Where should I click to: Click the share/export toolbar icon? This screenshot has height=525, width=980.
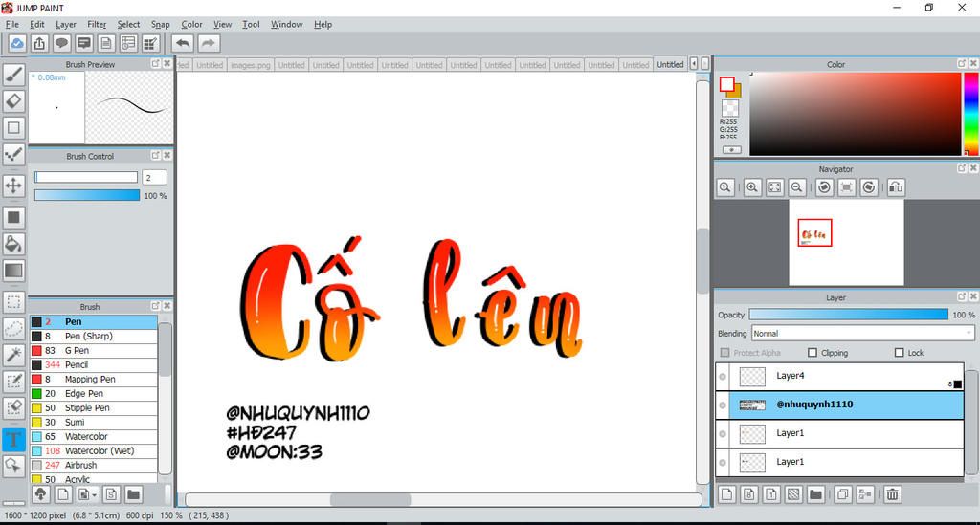(x=39, y=43)
